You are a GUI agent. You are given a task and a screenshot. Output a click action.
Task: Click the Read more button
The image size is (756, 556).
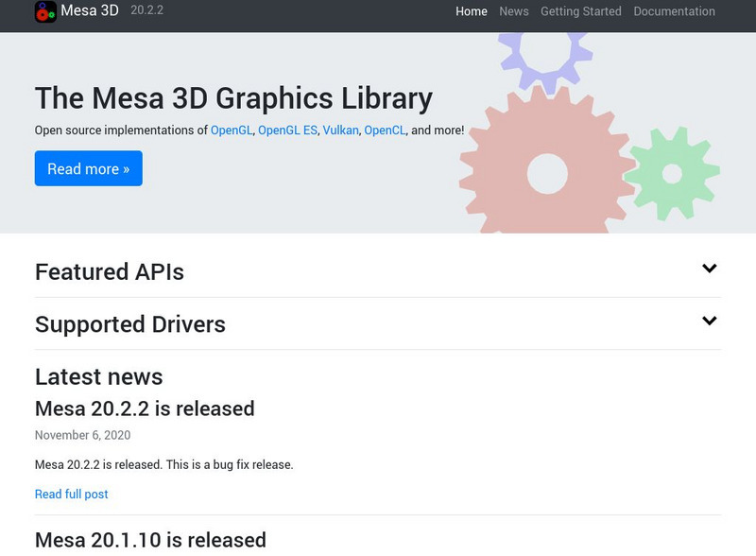pyautogui.click(x=88, y=168)
